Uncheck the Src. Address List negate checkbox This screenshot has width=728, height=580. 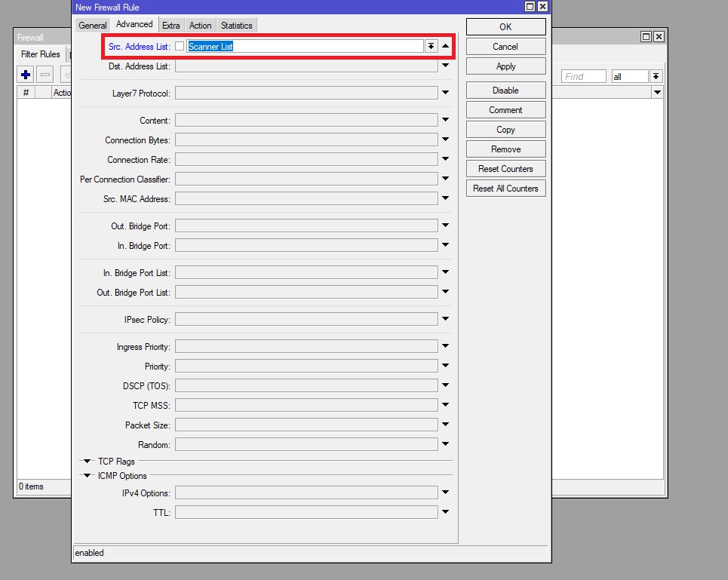click(179, 45)
